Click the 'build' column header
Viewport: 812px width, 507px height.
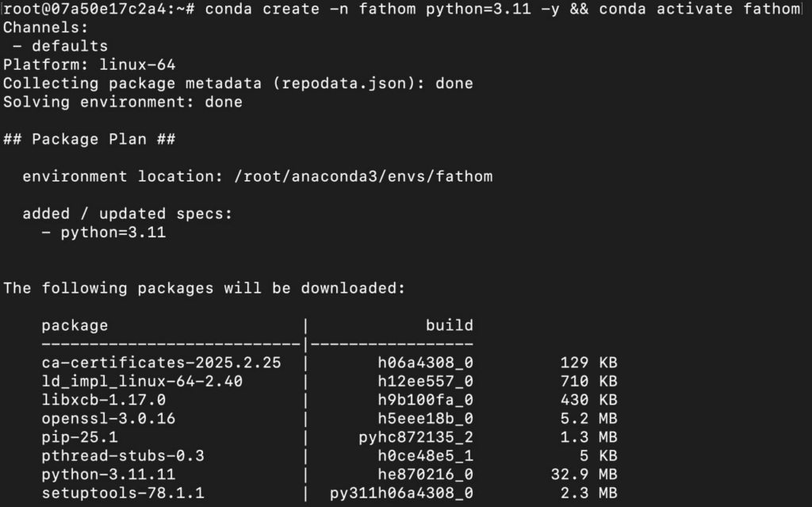[449, 325]
